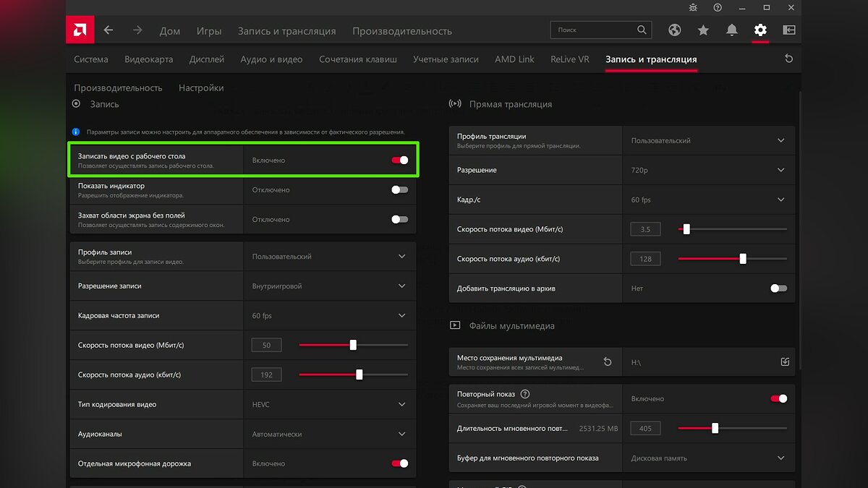Open notifications bell icon
868x488 pixels.
732,30
